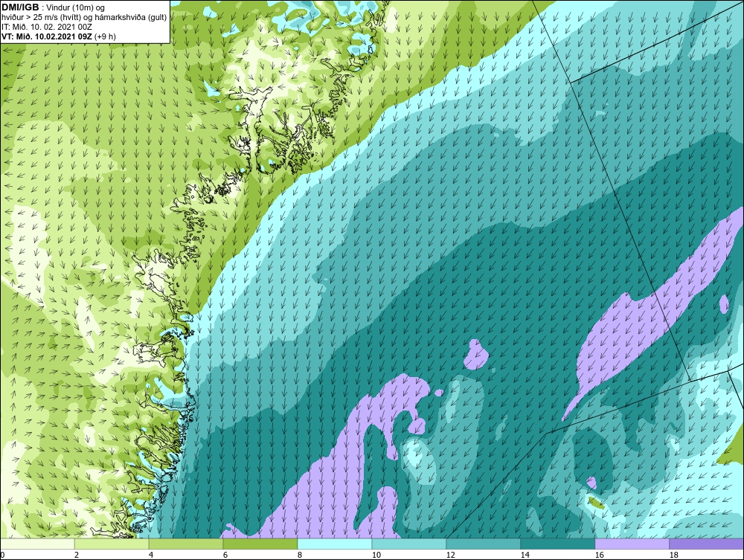Click the 2–4 m/s light green legend swatch

coord(112,544)
